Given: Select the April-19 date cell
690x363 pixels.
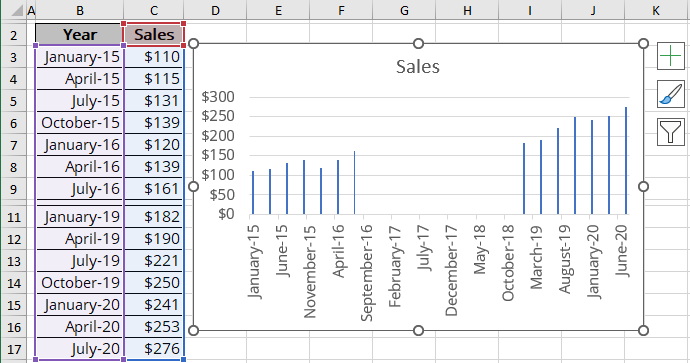Looking at the screenshot, I should 80,239.
